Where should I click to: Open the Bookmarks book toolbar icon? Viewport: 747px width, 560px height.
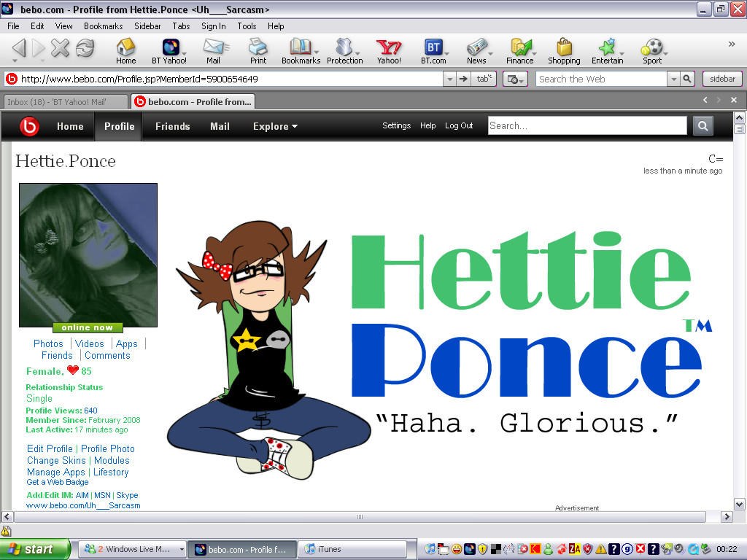point(301,51)
